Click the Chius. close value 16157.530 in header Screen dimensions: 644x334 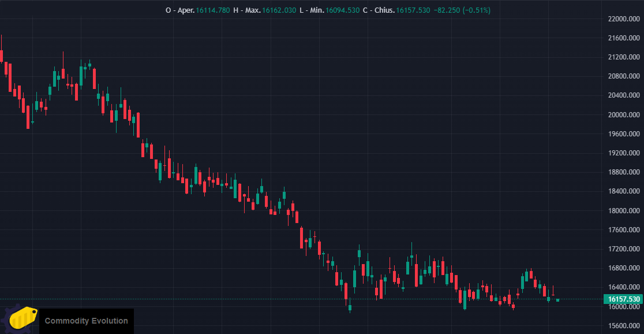tap(413, 10)
